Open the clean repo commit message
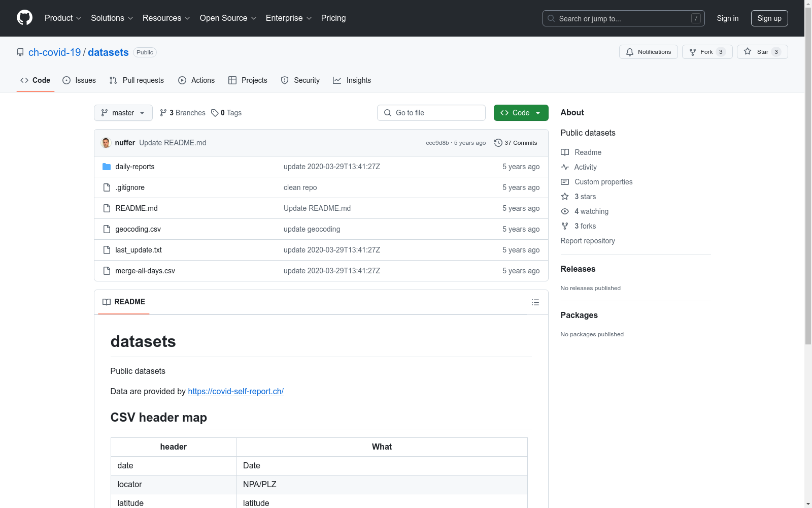 click(300, 187)
